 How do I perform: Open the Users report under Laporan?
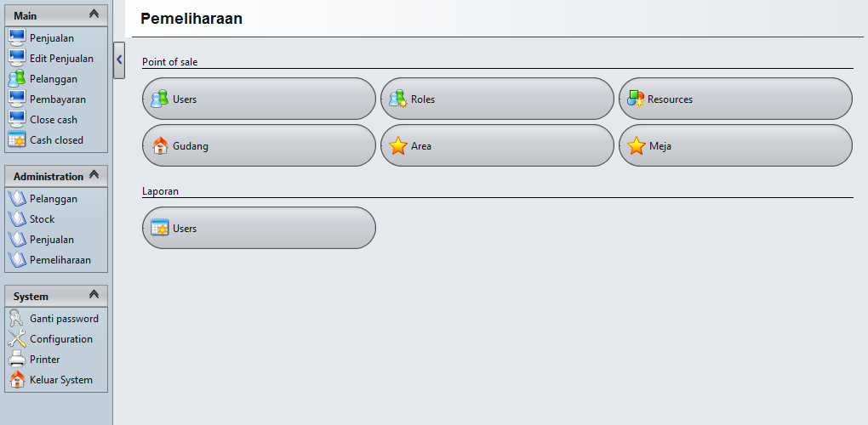click(259, 228)
